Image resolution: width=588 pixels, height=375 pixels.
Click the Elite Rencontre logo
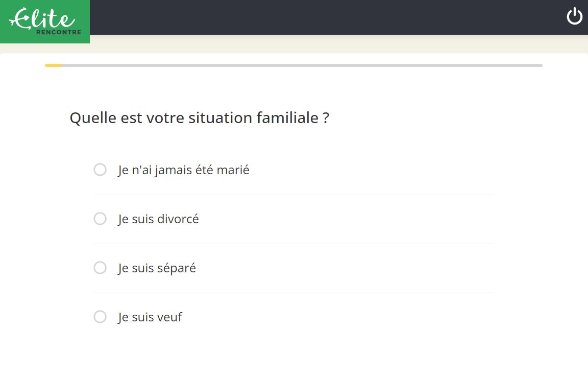[x=44, y=21]
